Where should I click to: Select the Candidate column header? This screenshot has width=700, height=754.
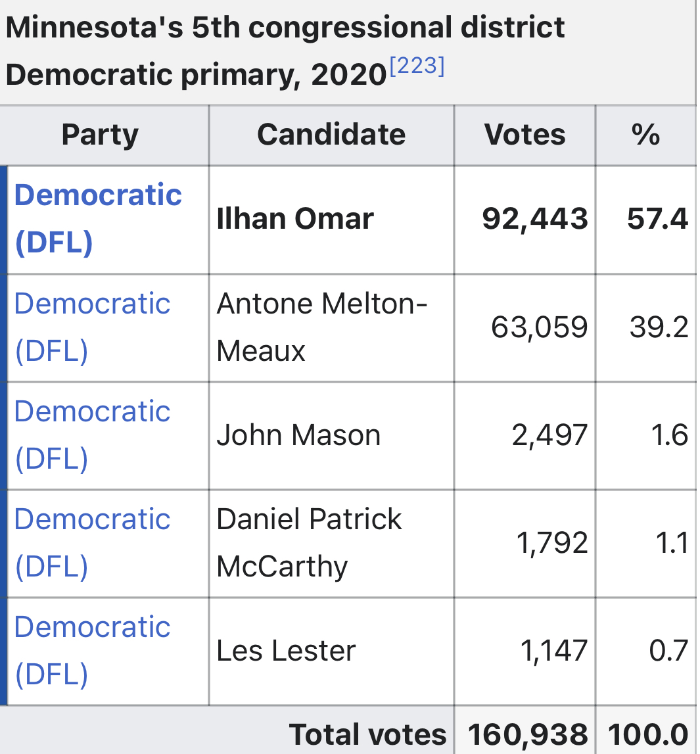[331, 135]
